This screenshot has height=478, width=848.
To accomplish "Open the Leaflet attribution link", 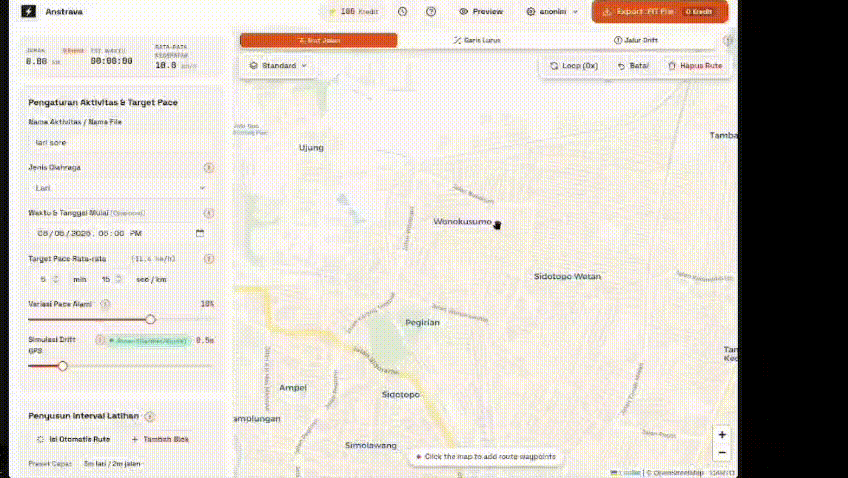I will pyautogui.click(x=626, y=473).
